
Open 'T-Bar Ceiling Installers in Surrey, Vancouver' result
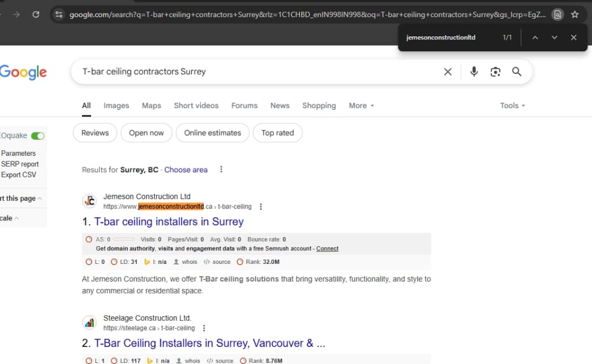pos(209,344)
